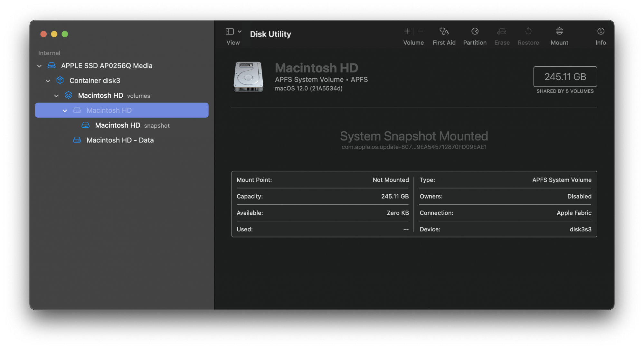Open the View dropdown chevron
The height and width of the screenshot is (349, 644).
tap(240, 31)
